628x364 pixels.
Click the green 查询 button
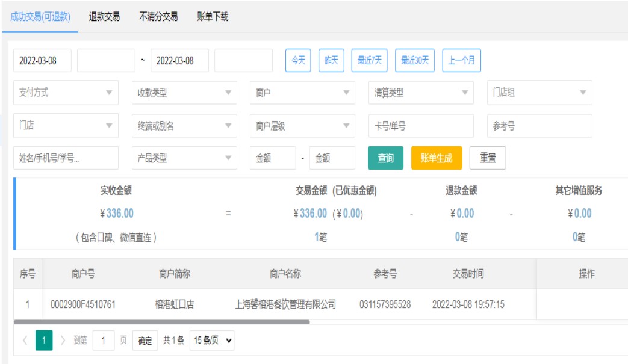pyautogui.click(x=385, y=158)
